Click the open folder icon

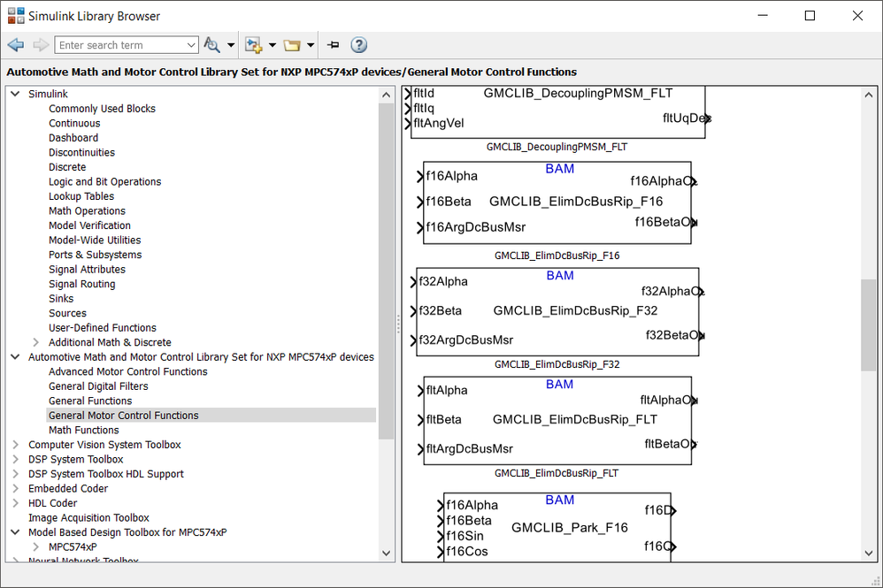[292, 45]
